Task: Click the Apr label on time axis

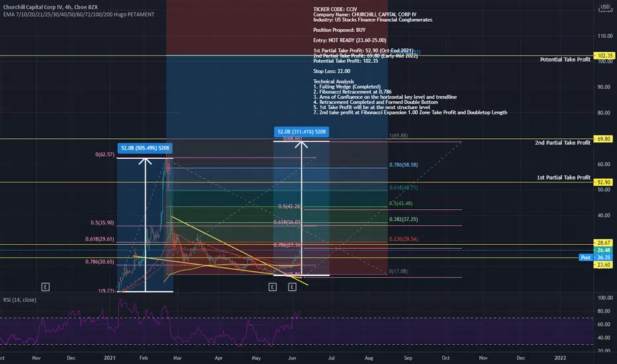Action: pyautogui.click(x=218, y=357)
